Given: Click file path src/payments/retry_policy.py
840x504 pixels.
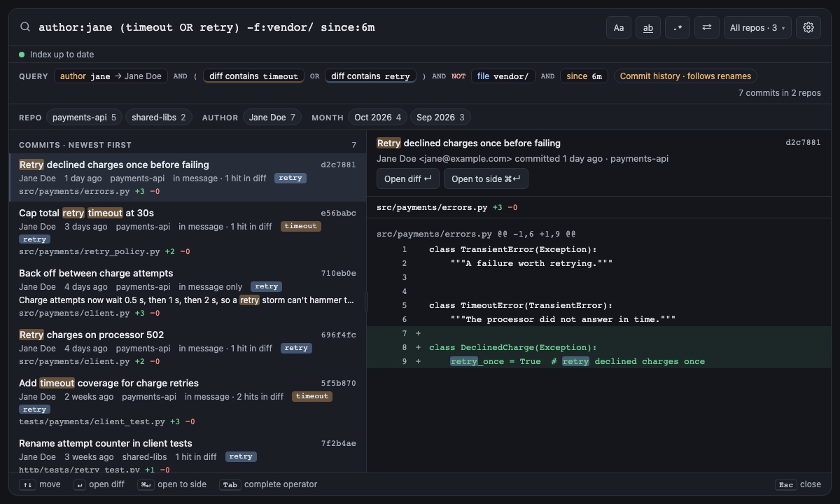Looking at the screenshot, I should (x=90, y=251).
